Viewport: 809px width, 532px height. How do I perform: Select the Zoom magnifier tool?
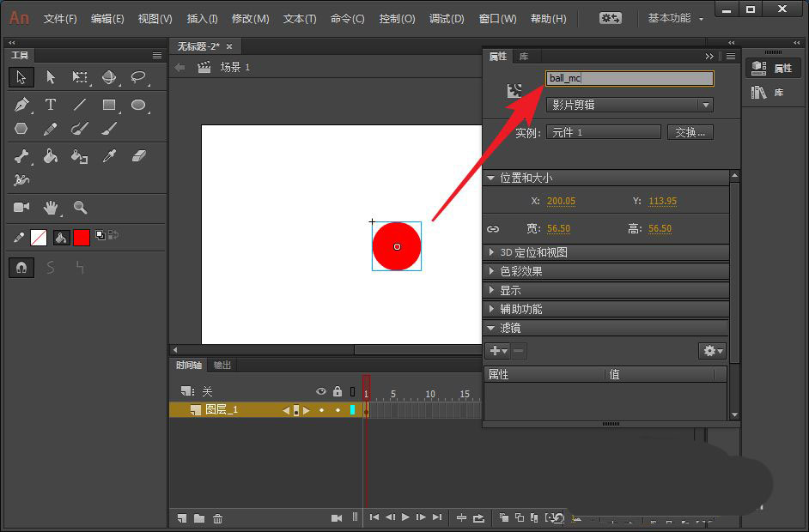click(x=80, y=208)
